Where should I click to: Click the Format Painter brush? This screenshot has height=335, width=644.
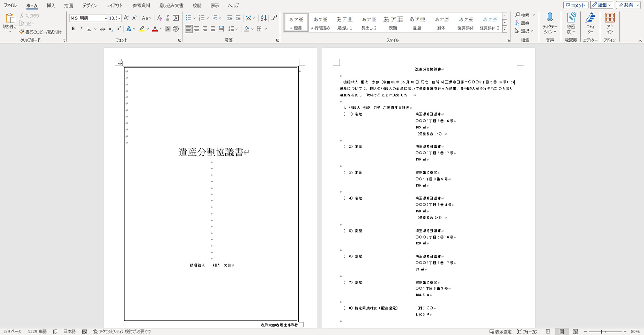point(22,32)
